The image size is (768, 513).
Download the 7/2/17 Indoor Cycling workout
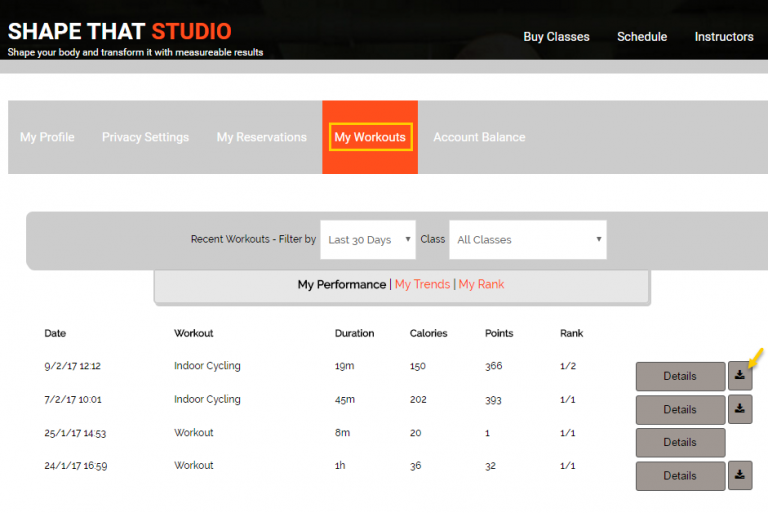coord(740,409)
